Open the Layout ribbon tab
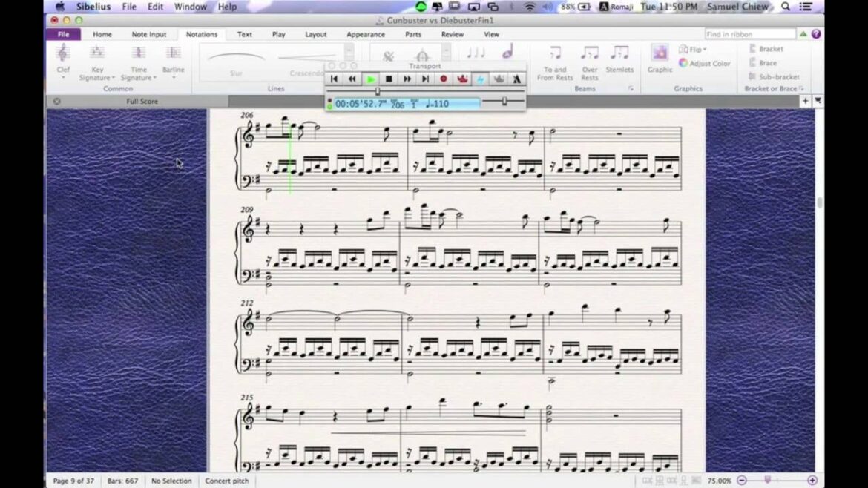The width and height of the screenshot is (868, 488). pos(315,34)
